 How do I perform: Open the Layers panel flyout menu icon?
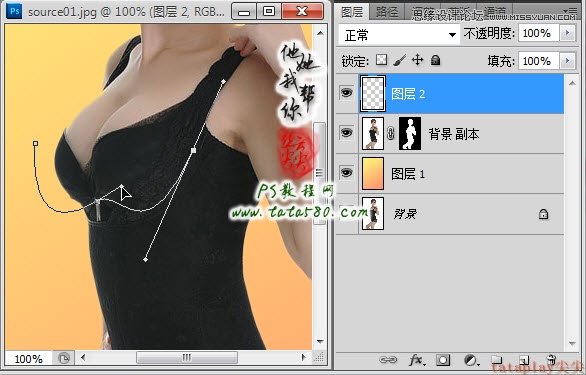pos(570,10)
